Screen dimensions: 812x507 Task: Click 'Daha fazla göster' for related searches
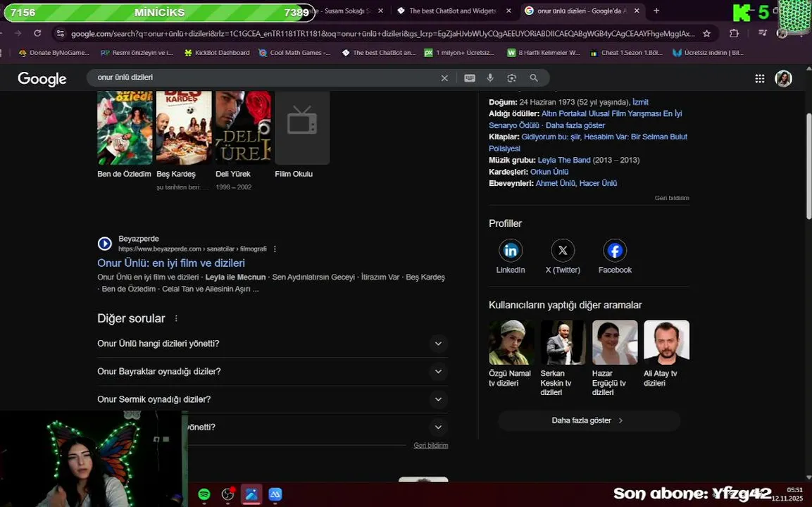point(589,420)
